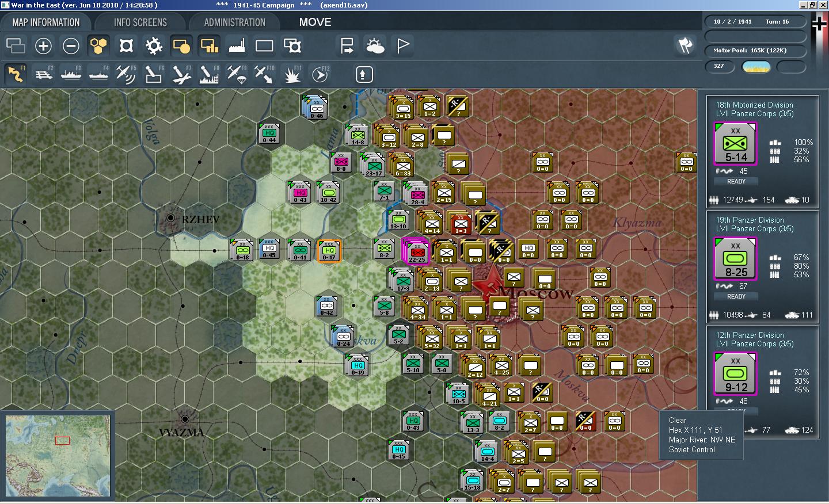This screenshot has width=829, height=504.
Task: Toggle the soft factors bar-chart icon
Action: (x=209, y=45)
